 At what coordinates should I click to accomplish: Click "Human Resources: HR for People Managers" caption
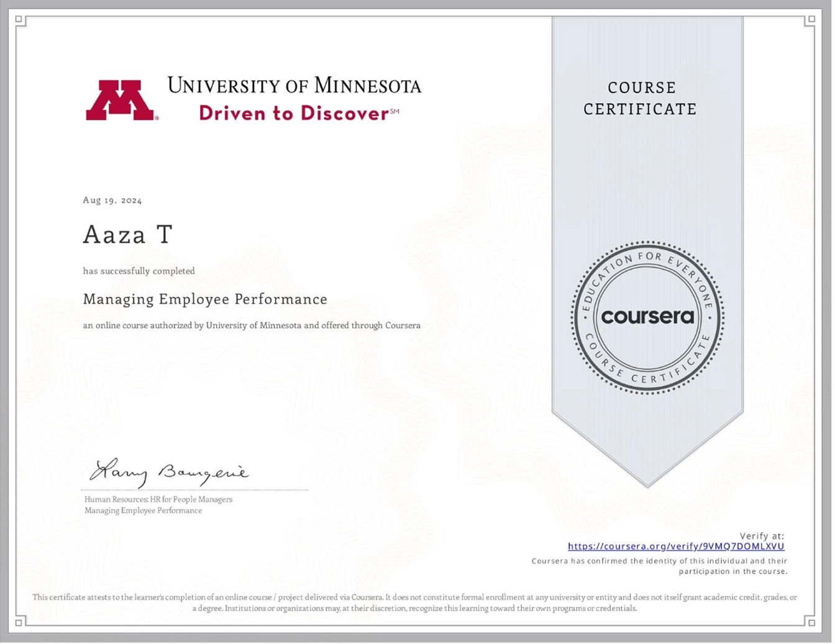tap(158, 499)
